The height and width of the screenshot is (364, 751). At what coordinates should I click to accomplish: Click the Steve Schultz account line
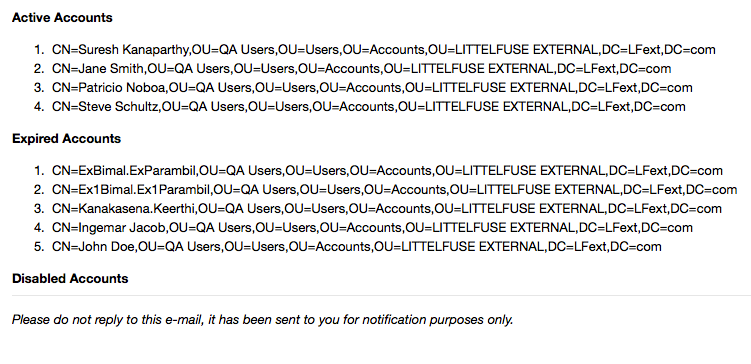369,106
